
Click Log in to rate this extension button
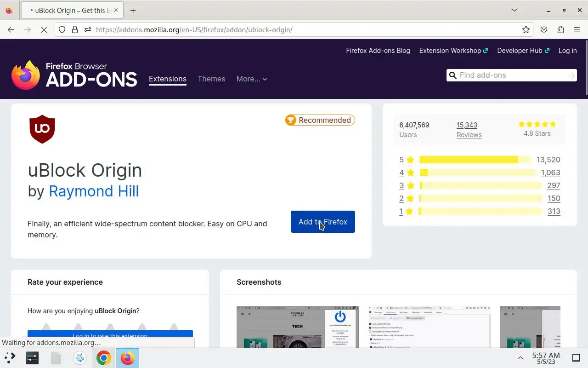(x=110, y=335)
